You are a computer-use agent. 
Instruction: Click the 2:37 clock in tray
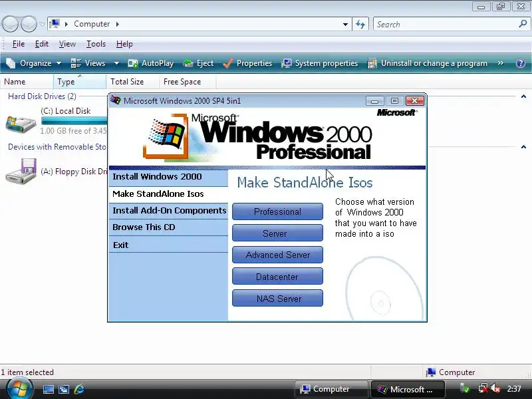[x=514, y=389]
